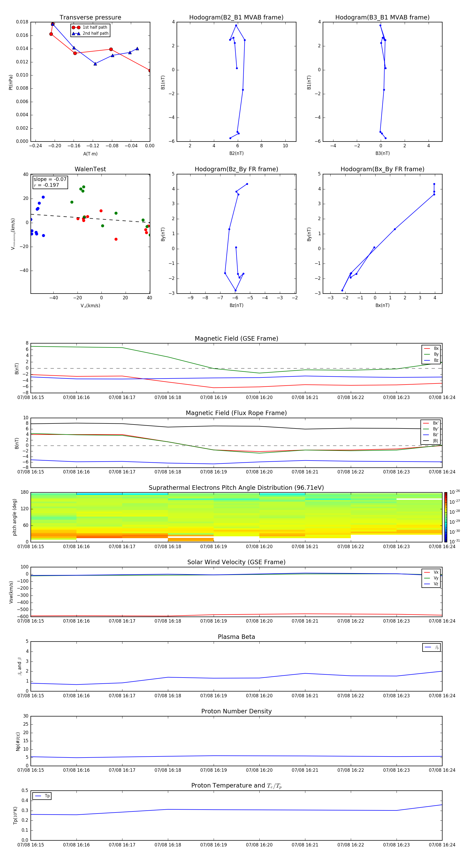This screenshot has height=868, width=473.
Task: Click '07/08 16:15' tick under Plasma Beta plot
Action: [x=31, y=695]
